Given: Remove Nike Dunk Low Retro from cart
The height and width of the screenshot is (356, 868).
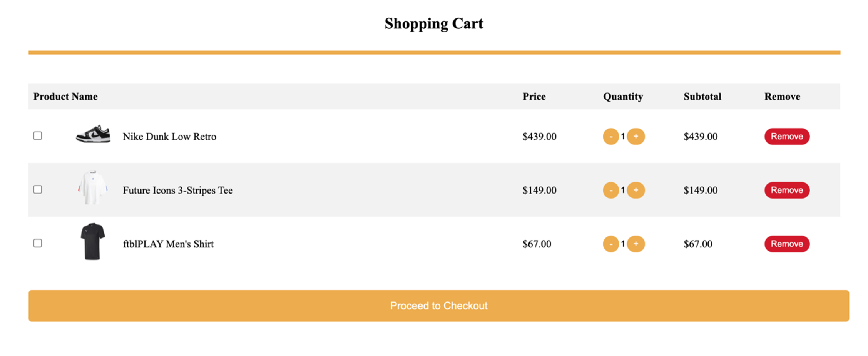Looking at the screenshot, I should 787,137.
